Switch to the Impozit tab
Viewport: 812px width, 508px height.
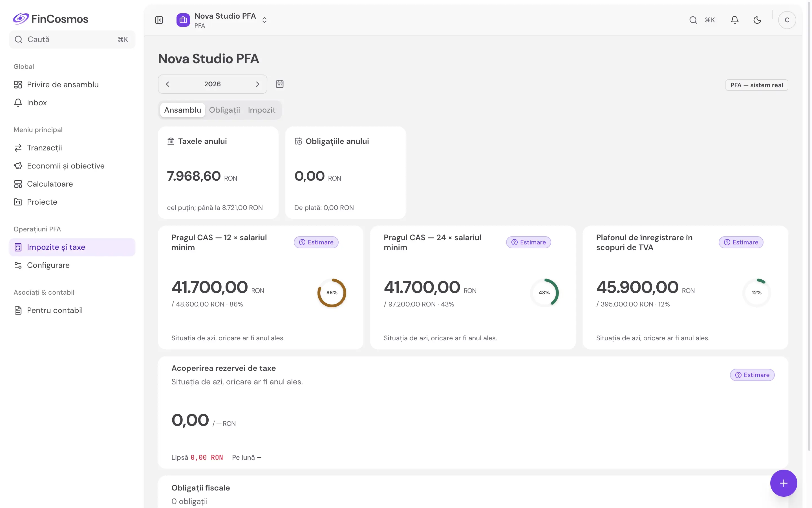coord(262,110)
